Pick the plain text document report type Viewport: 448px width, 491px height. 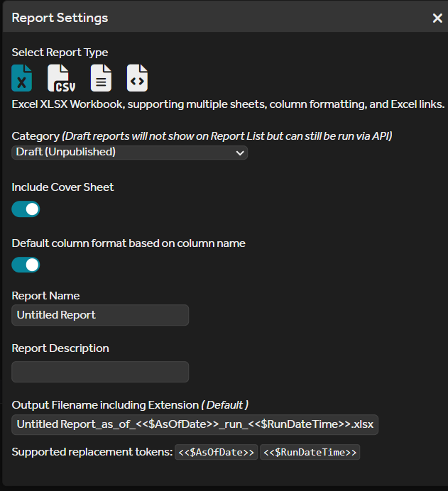point(101,78)
